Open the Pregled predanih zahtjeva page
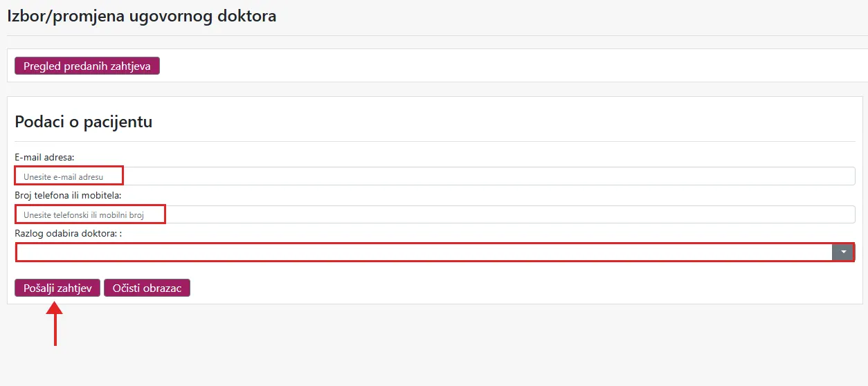Screen dimensions: 868x386 [x=87, y=66]
